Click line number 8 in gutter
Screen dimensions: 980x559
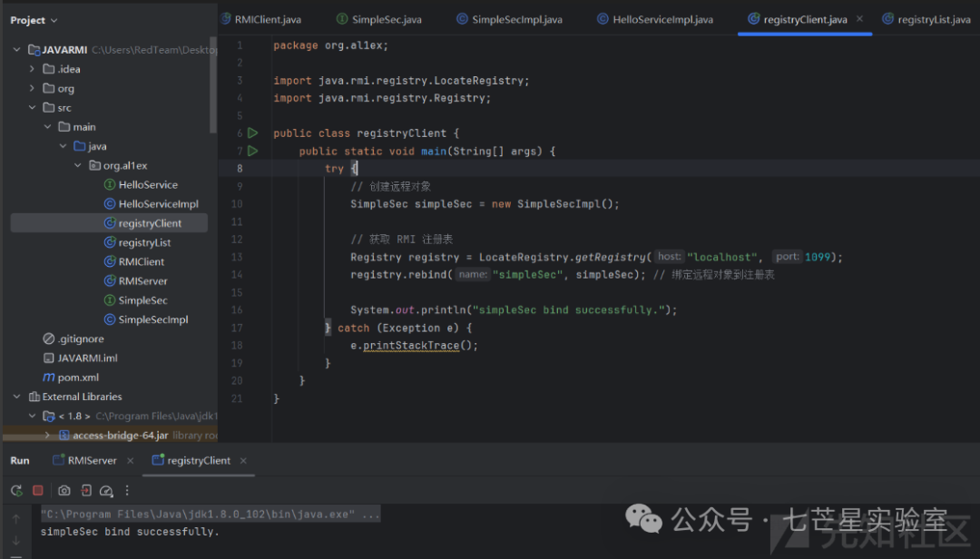pyautogui.click(x=240, y=169)
